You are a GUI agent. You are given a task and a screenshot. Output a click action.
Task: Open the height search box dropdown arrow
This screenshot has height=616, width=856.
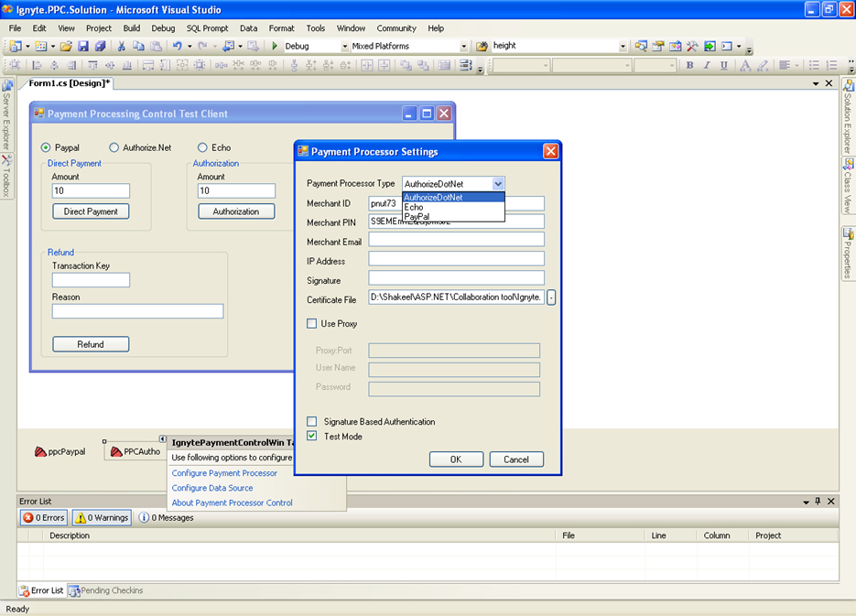coord(623,47)
